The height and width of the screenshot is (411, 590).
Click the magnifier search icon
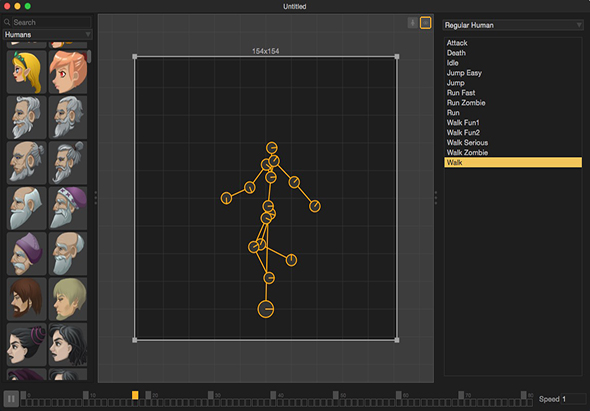point(7,22)
